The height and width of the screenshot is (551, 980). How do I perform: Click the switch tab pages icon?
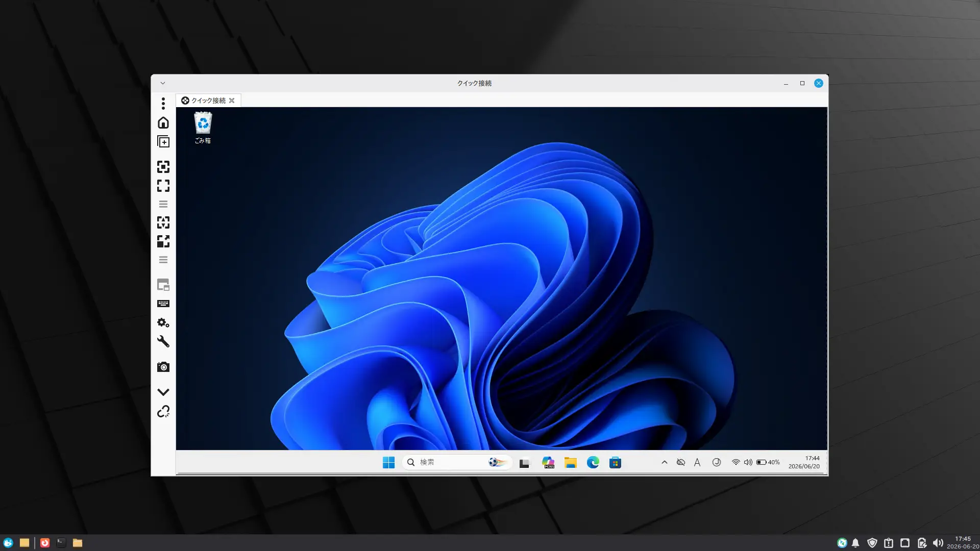(x=163, y=285)
